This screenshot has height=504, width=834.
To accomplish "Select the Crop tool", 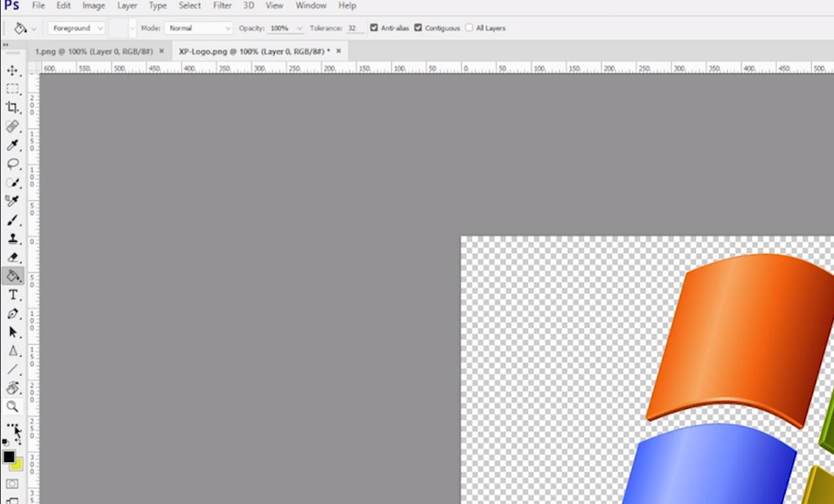I will 12,107.
